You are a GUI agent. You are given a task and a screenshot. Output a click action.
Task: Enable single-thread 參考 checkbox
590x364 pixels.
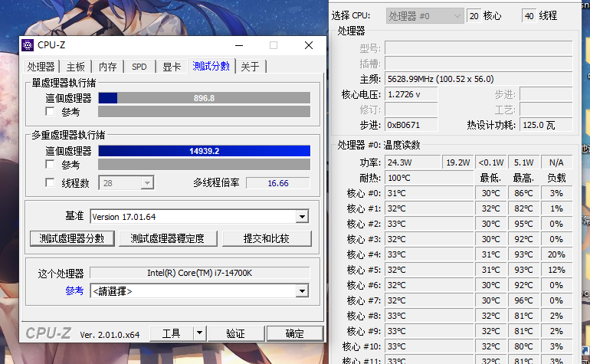pyautogui.click(x=50, y=112)
